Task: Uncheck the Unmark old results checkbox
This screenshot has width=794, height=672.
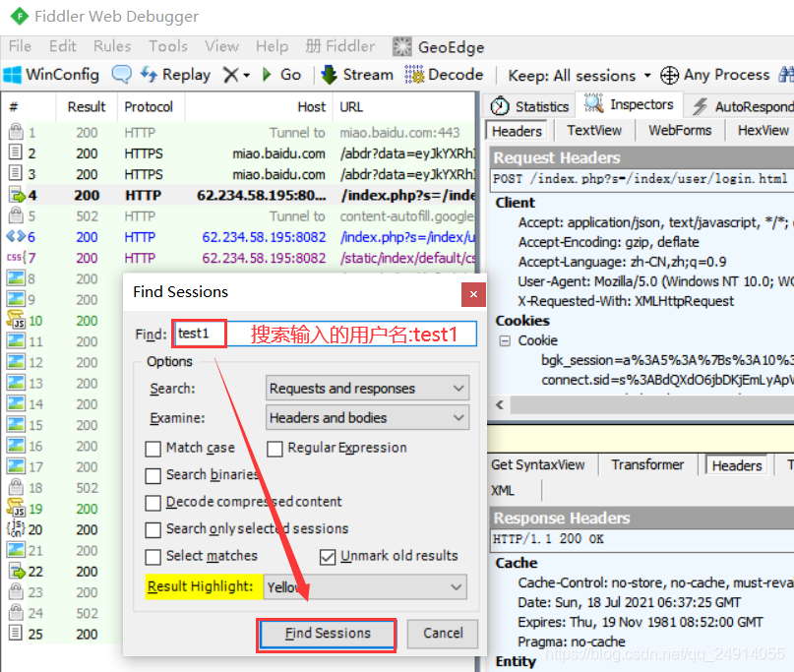Action: (328, 557)
